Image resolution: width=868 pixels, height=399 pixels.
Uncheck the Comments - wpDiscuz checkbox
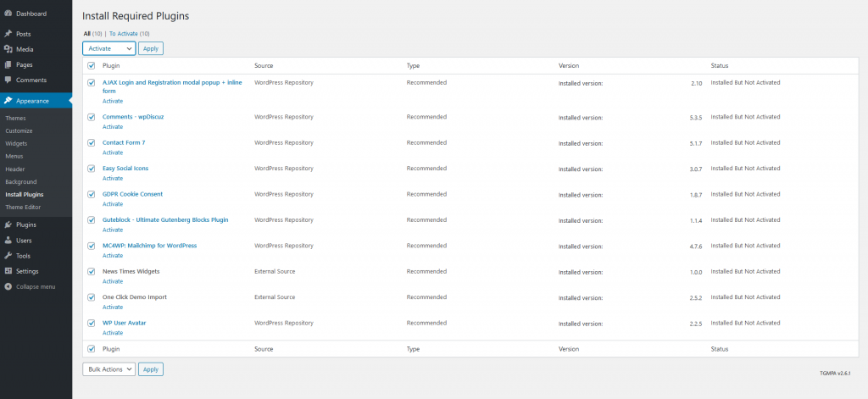point(92,117)
